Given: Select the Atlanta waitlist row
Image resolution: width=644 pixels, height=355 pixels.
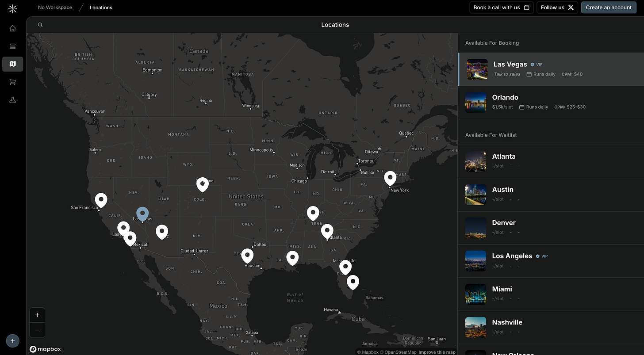Looking at the screenshot, I should pyautogui.click(x=551, y=161).
